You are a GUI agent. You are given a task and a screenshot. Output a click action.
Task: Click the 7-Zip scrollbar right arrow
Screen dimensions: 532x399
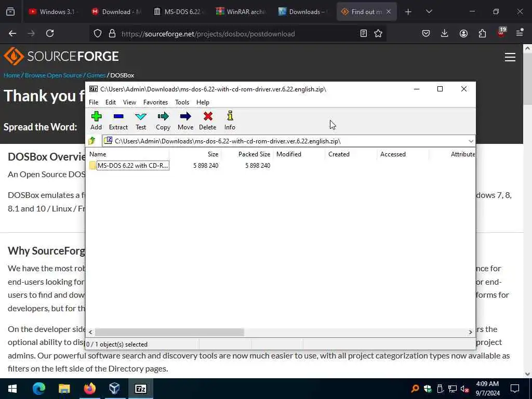pos(470,332)
